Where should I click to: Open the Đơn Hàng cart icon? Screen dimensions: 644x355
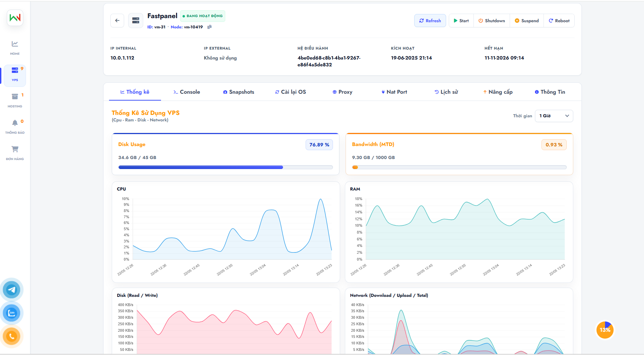click(15, 153)
